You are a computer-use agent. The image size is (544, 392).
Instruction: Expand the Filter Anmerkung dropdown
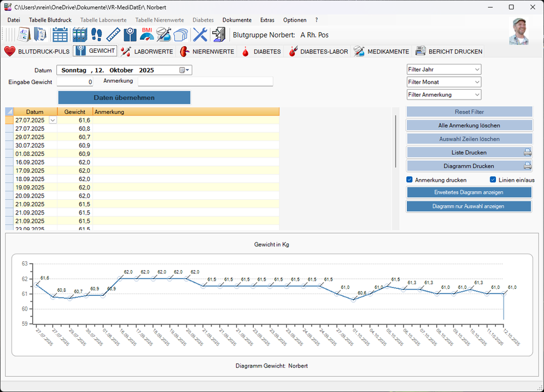click(x=444, y=94)
